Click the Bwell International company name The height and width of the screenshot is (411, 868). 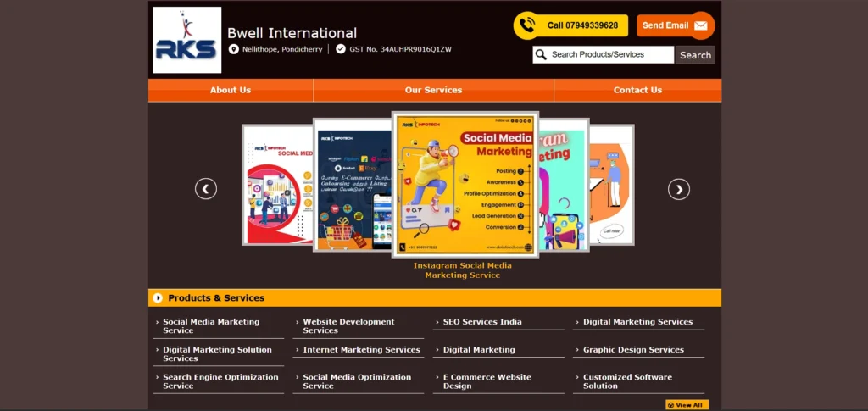[292, 33]
